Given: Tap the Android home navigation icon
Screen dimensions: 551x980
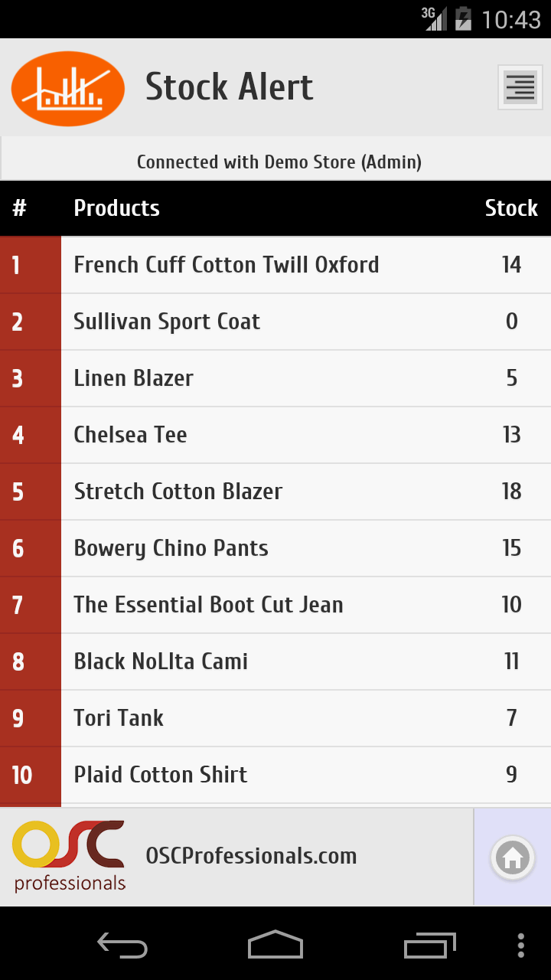Looking at the screenshot, I should tap(275, 945).
